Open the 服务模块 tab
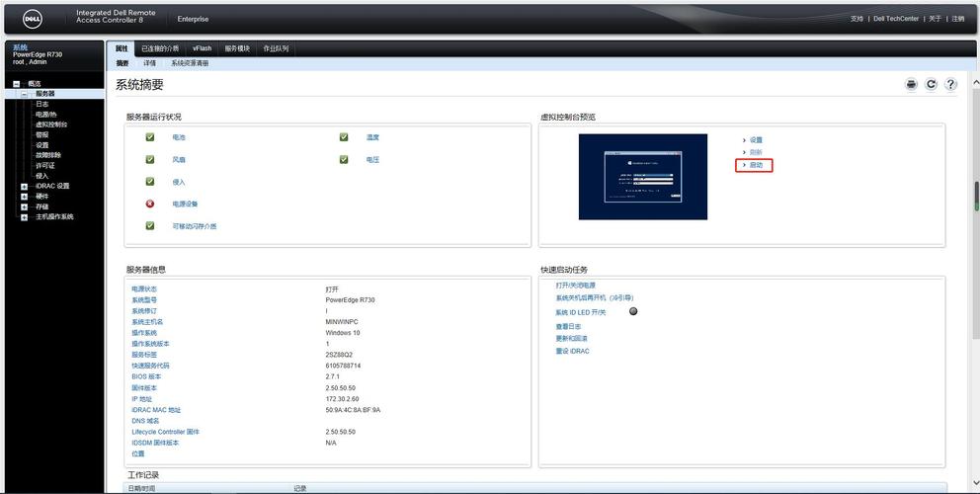 pos(237,48)
